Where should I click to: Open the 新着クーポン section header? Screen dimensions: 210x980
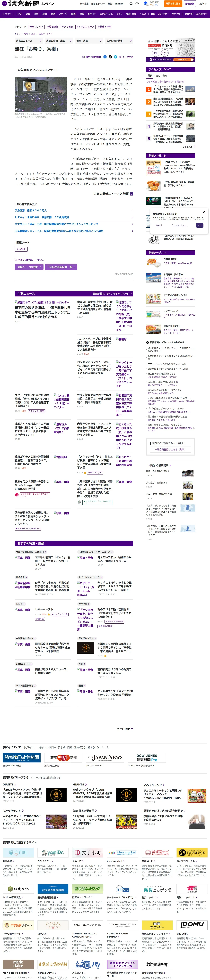[x=171, y=253]
